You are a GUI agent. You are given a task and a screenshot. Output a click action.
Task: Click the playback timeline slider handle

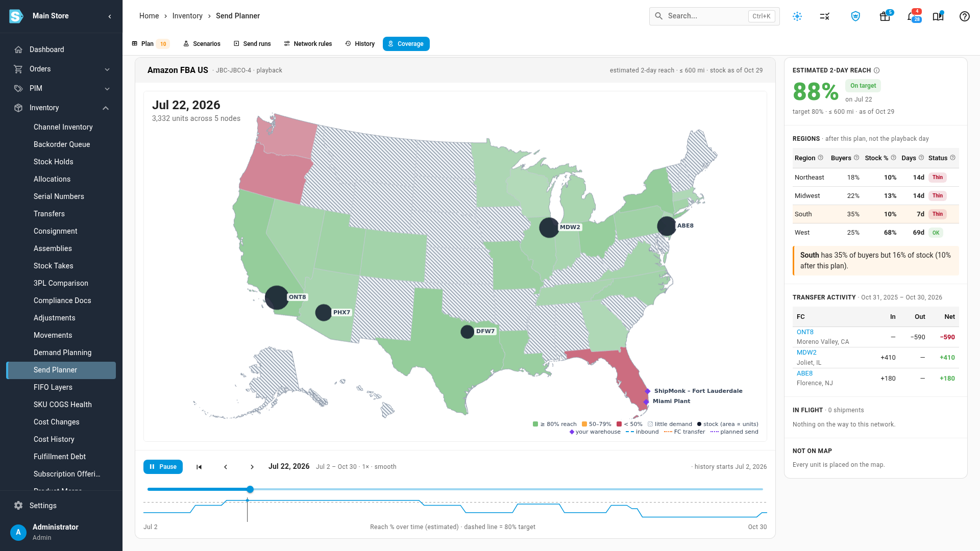(250, 489)
